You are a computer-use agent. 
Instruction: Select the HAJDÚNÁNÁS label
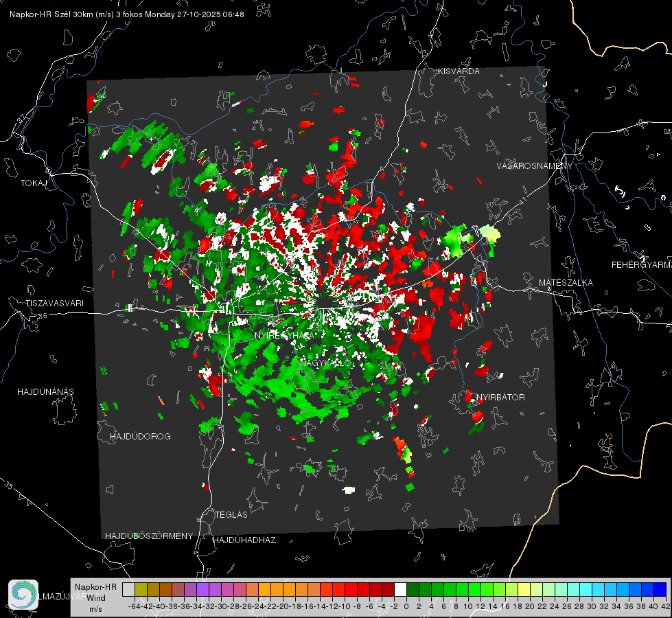tap(45, 392)
